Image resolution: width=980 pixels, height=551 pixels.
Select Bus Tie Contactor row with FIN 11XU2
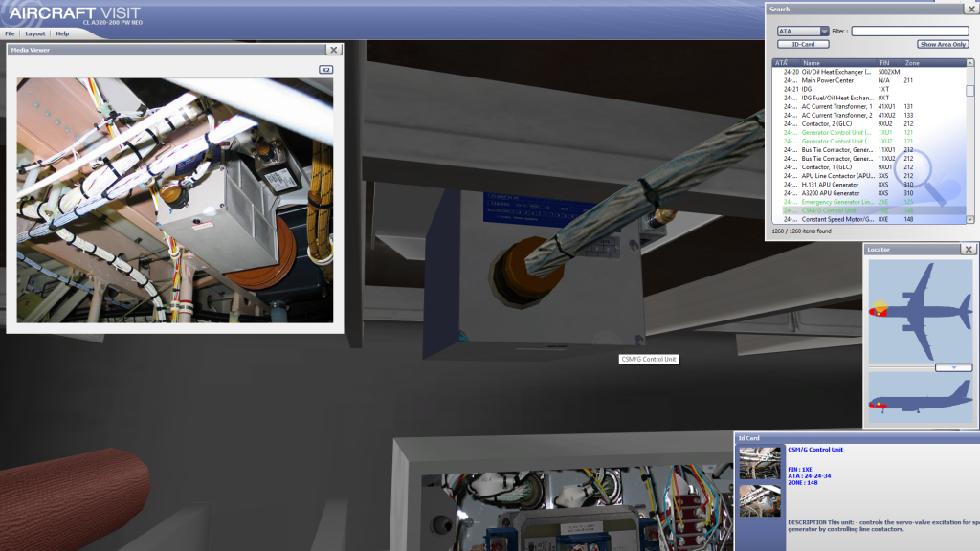tap(869, 159)
